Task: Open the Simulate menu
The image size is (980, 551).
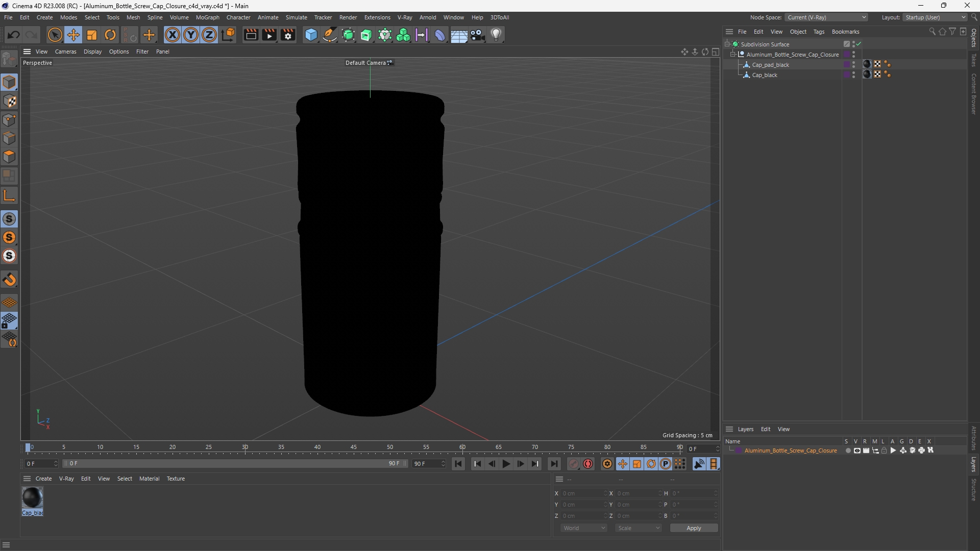Action: pyautogui.click(x=296, y=17)
